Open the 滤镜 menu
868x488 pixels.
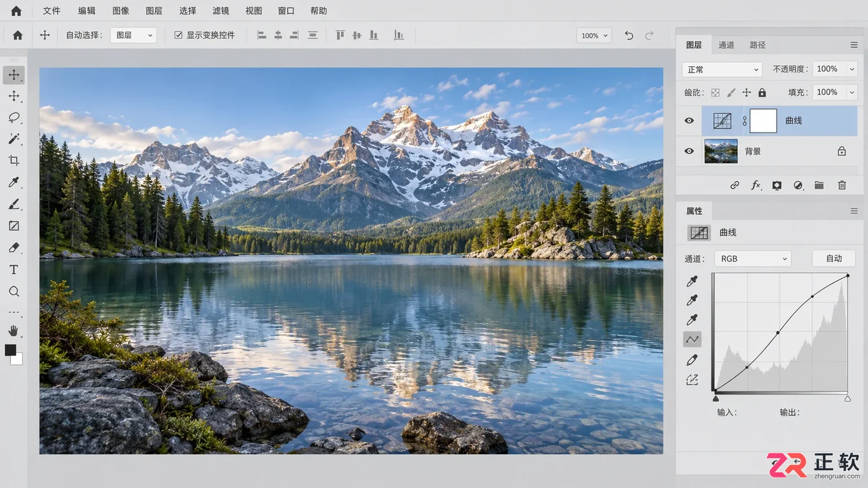(x=221, y=11)
